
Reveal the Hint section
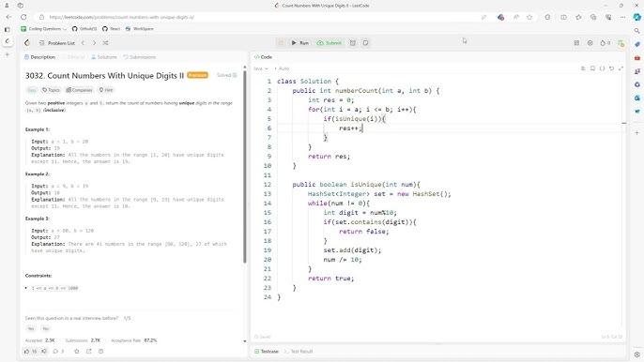(106, 90)
